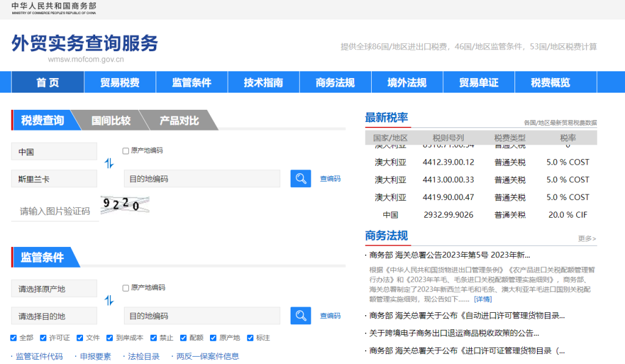Switch to the 产品对比 tab
Screen dimensions: 625x364
[x=179, y=120]
